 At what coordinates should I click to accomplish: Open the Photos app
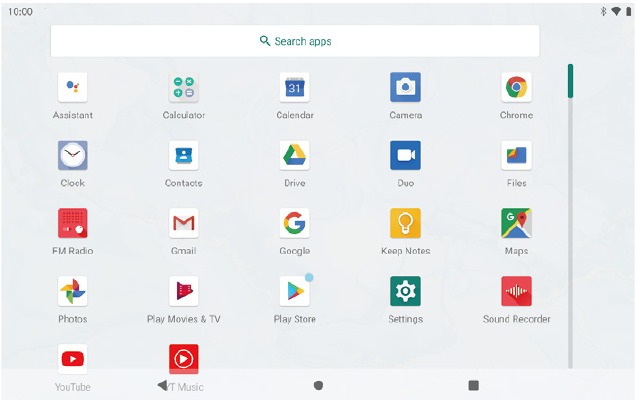(72, 291)
